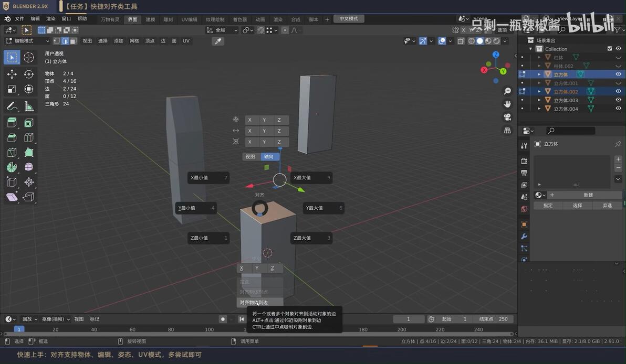Collapse the Collection tree
The height and width of the screenshot is (364, 626).
[x=530, y=49]
